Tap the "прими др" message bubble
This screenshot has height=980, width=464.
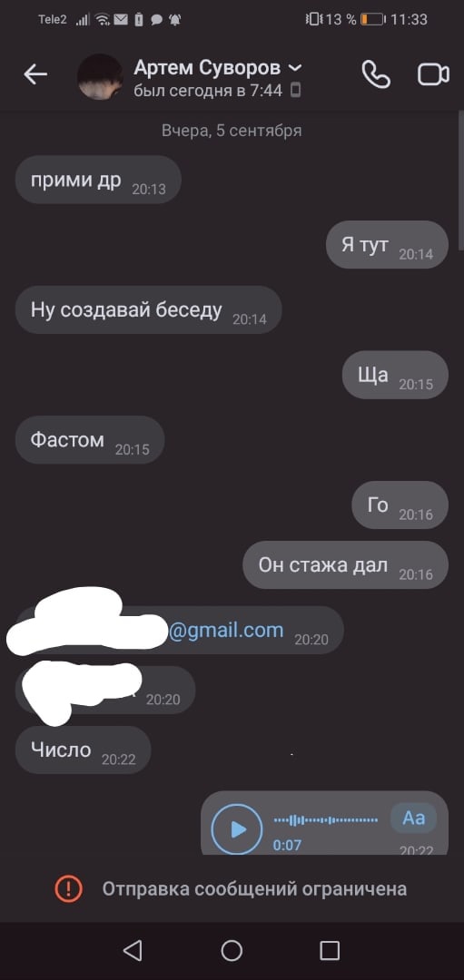(x=98, y=180)
